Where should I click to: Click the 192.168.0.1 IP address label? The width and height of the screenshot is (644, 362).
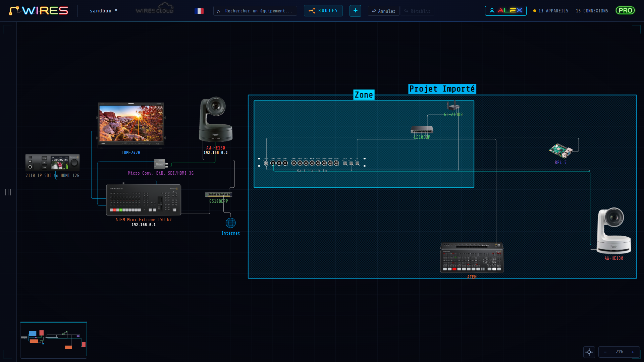click(144, 225)
